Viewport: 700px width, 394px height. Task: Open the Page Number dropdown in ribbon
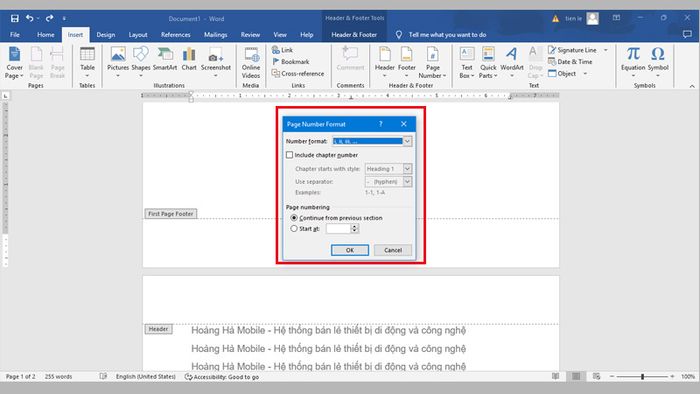click(432, 62)
